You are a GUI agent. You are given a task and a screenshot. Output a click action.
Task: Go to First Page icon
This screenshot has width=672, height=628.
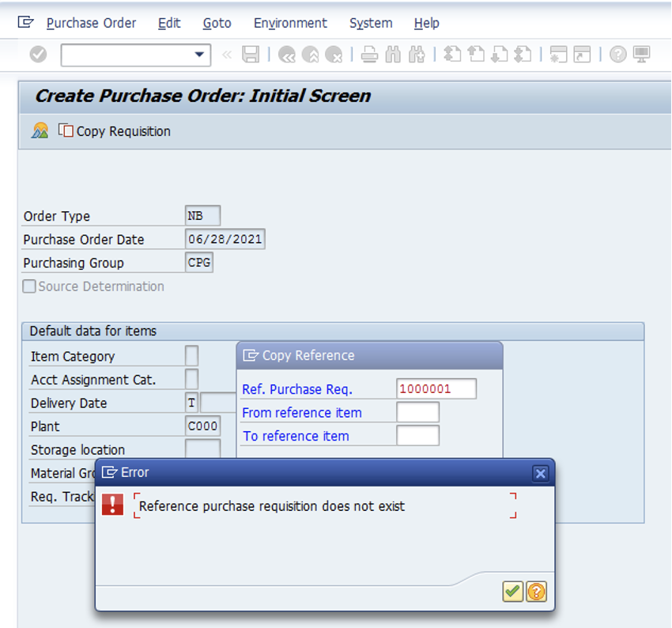pos(452,55)
